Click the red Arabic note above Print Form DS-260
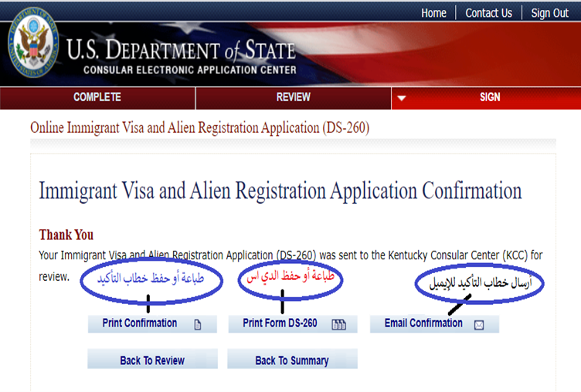Viewport: 581px width, 392px height. click(283, 277)
